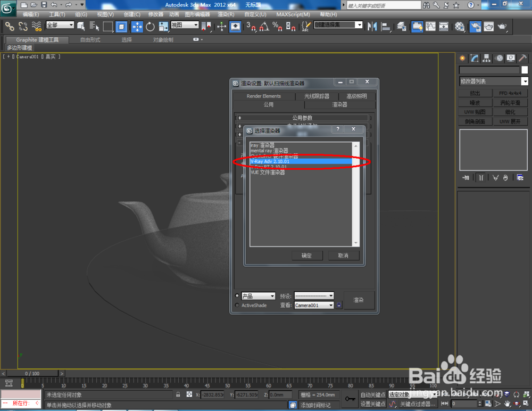Open the Modify command panel tab
The height and width of the screenshot is (411, 532).
(x=475, y=59)
